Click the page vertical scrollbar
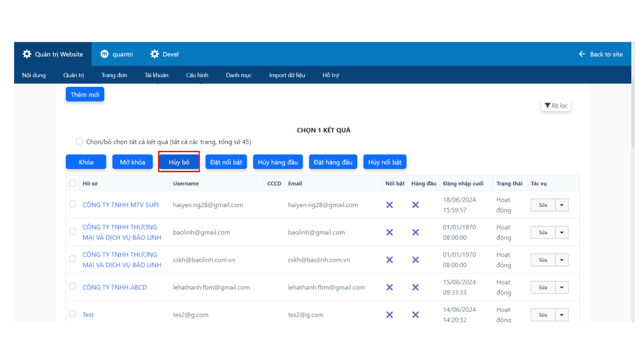Image resolution: width=644 pixels, height=362 pixels. tap(633, 113)
